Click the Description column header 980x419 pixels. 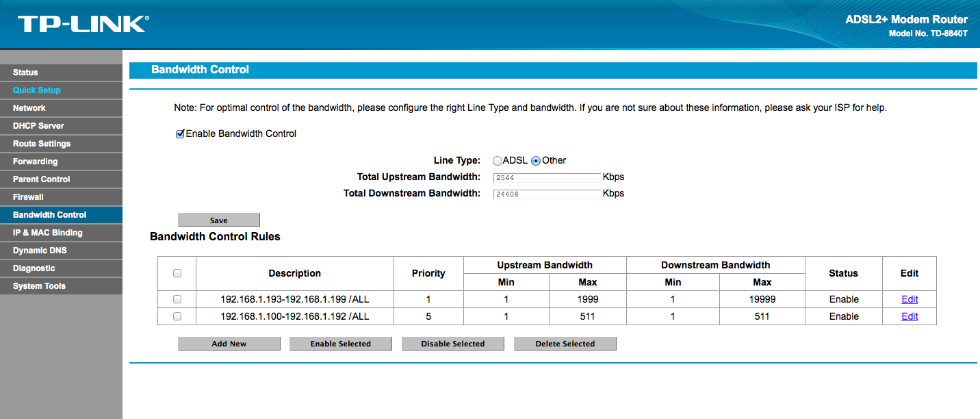click(295, 273)
